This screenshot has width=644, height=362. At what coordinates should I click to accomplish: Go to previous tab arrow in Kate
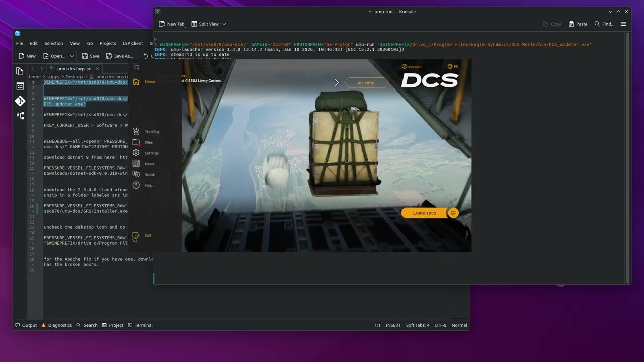point(33,69)
